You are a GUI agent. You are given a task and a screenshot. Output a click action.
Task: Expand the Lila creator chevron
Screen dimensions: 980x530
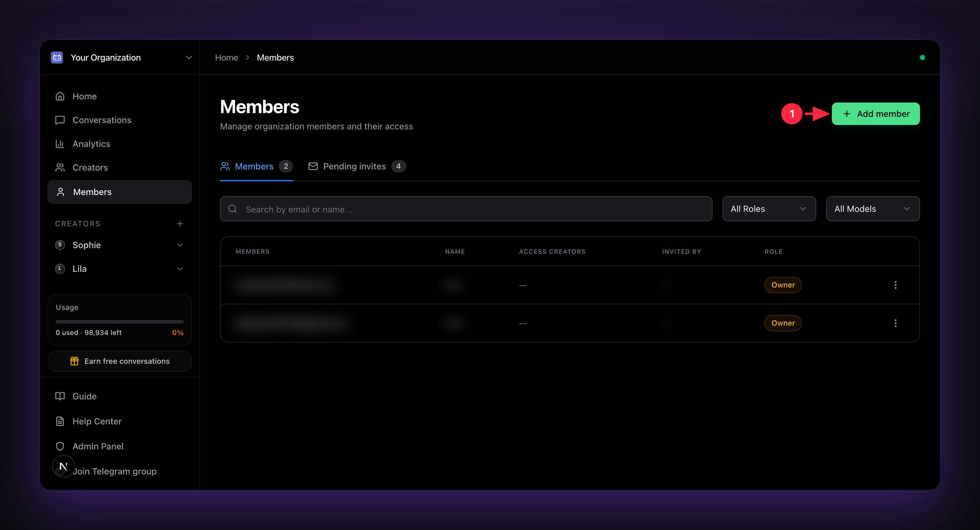[x=180, y=269]
